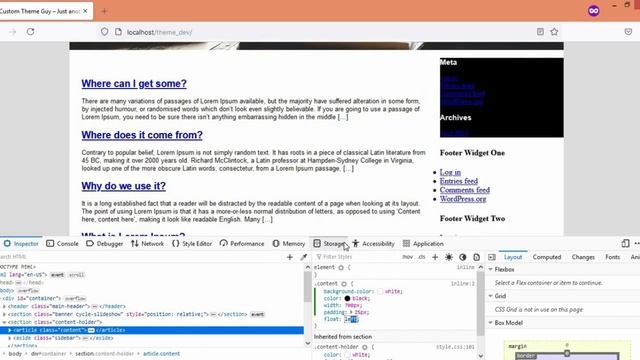Image resolution: width=640 pixels, height=360 pixels.
Task: Expand padding shorthand property arrow
Action: click(x=351, y=312)
